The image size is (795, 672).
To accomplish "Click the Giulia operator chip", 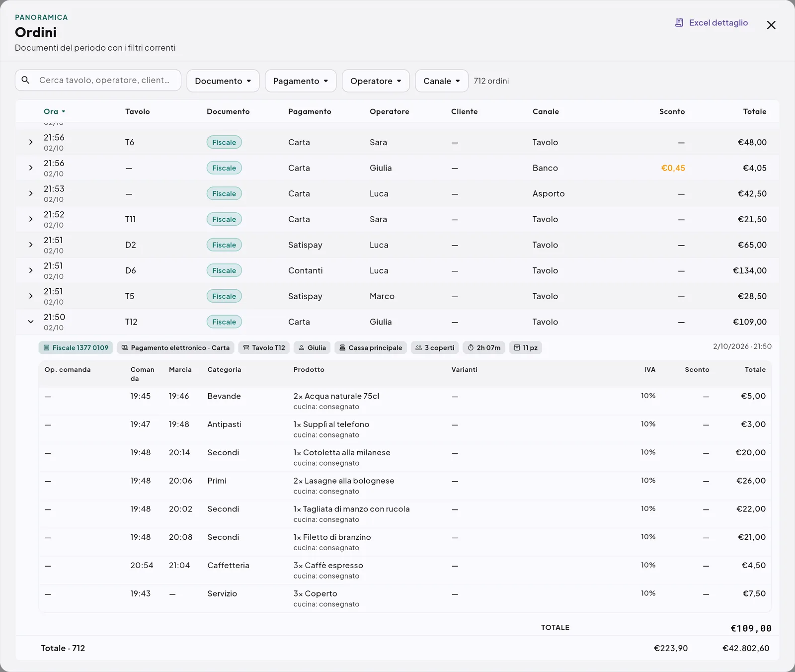I will pyautogui.click(x=312, y=347).
